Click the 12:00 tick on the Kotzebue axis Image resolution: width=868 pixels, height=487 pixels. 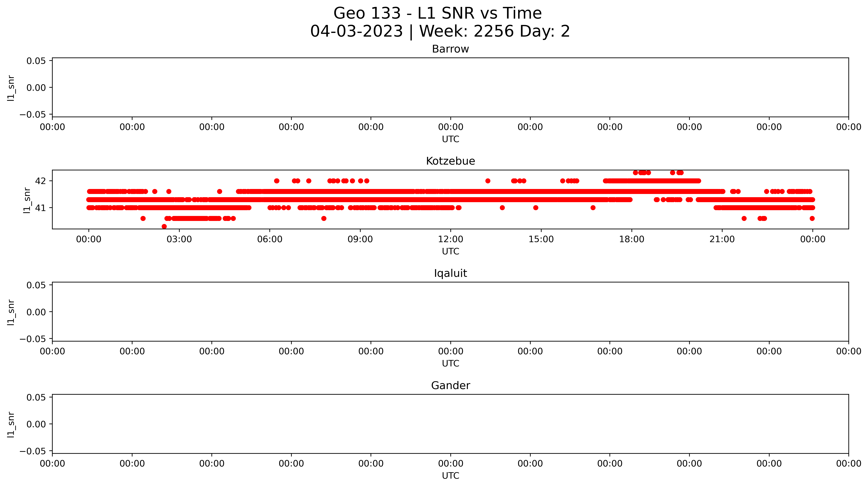[x=451, y=239]
